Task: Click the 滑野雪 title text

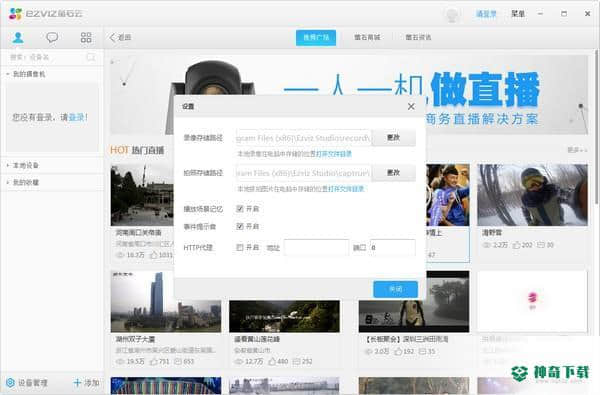Action: [x=492, y=233]
